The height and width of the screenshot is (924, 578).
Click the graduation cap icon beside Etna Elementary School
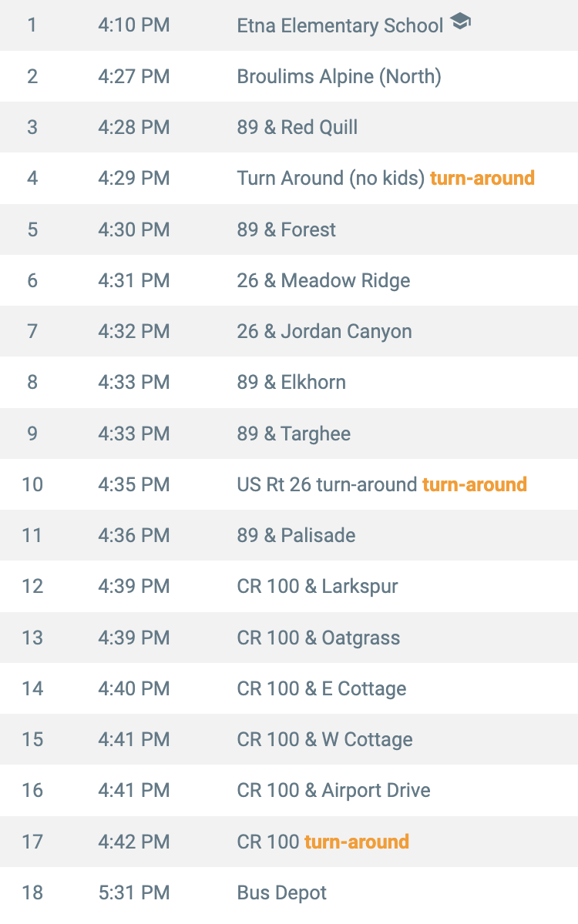pos(460,22)
